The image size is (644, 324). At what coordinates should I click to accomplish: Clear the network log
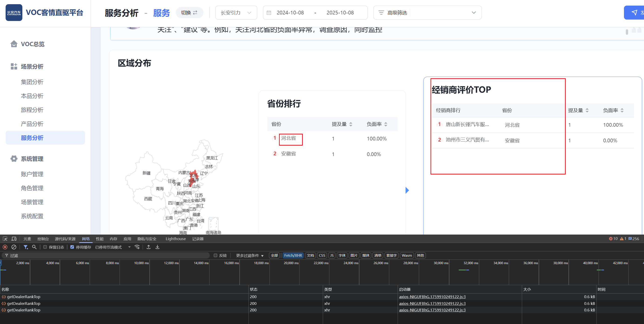point(14,247)
